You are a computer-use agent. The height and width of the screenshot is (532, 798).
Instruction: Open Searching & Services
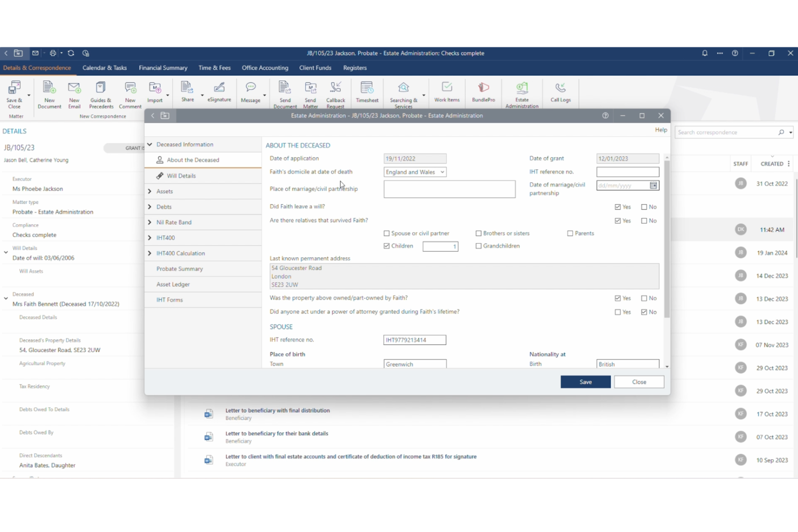tap(403, 94)
